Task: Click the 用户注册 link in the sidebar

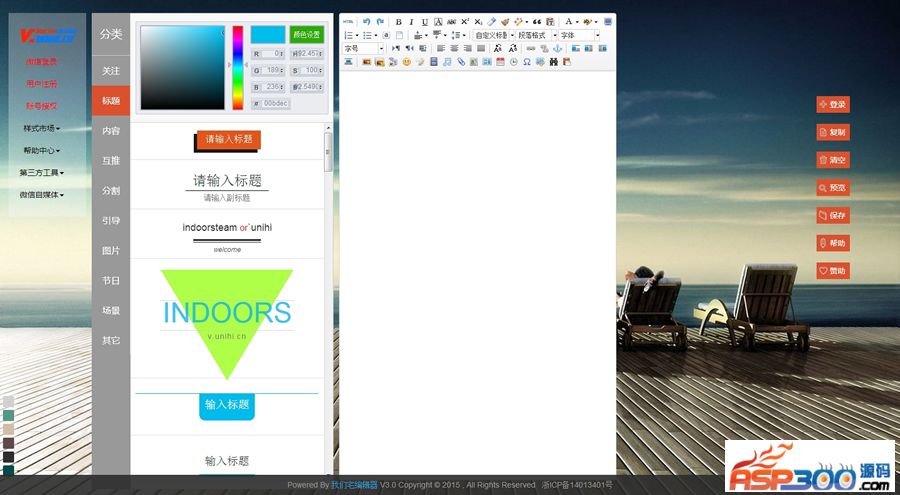Action: pyautogui.click(x=42, y=84)
